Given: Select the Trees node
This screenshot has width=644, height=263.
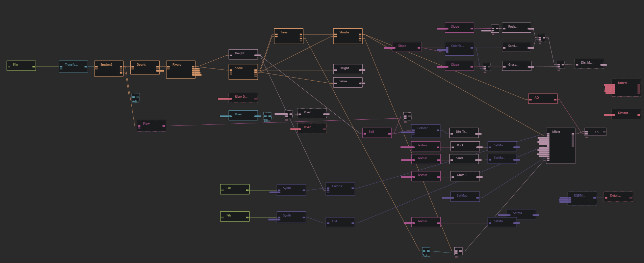Looking at the screenshot, I should (288, 36).
